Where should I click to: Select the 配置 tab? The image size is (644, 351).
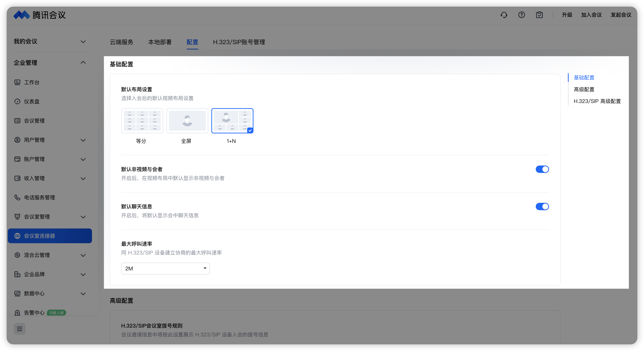[x=192, y=42]
